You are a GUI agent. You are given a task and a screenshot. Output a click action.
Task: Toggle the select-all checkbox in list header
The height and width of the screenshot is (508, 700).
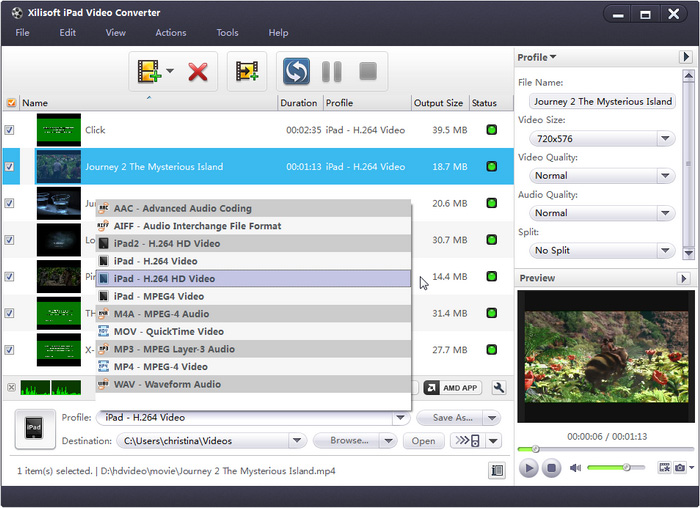(11, 103)
